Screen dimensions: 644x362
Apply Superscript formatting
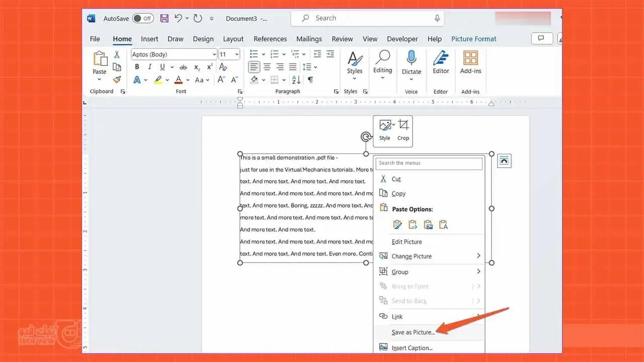click(210, 67)
